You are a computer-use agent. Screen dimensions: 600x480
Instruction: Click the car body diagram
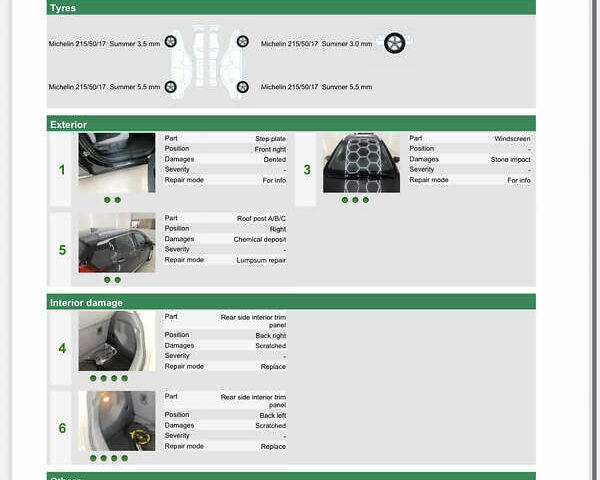click(x=206, y=62)
